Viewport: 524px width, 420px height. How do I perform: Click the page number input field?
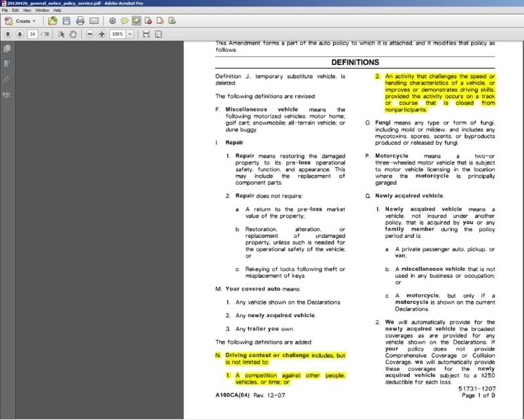pos(32,34)
